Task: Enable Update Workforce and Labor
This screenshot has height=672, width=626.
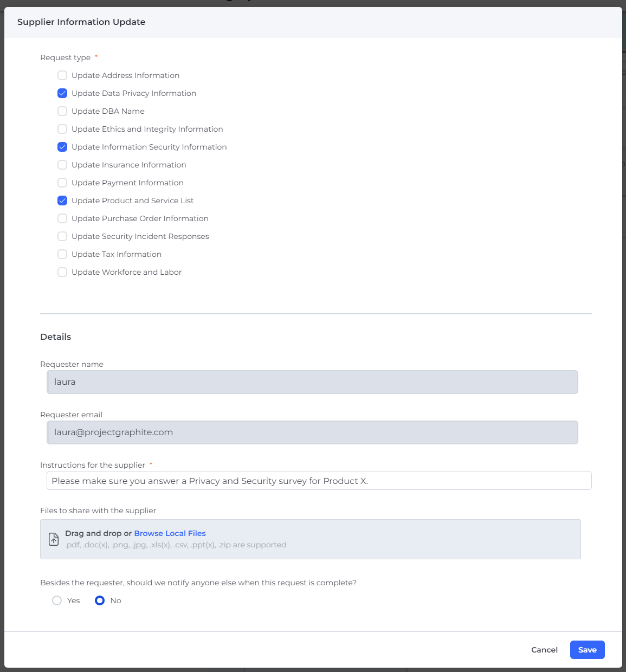Action: pyautogui.click(x=62, y=272)
